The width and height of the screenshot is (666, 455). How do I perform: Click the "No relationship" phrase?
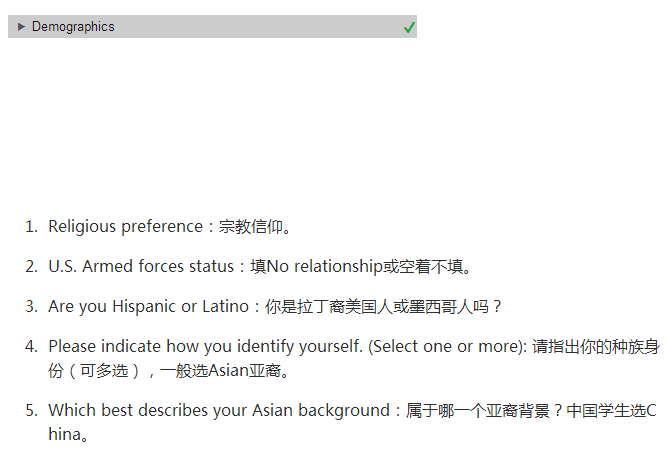[x=325, y=267]
